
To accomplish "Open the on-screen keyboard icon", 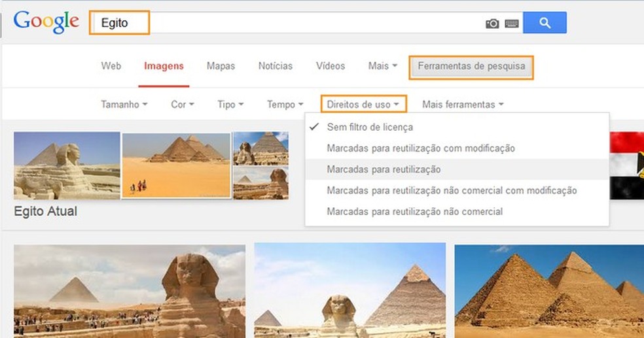I will click(x=511, y=24).
